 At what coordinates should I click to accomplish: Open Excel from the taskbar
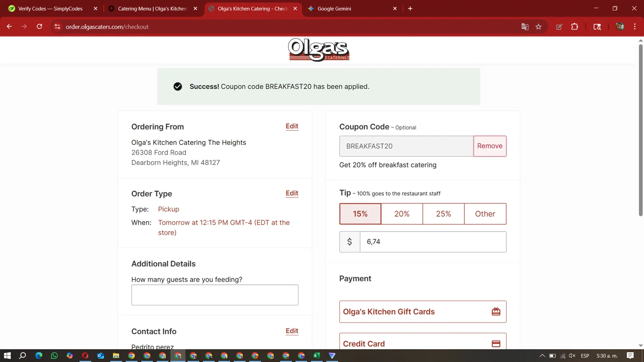coord(317,356)
